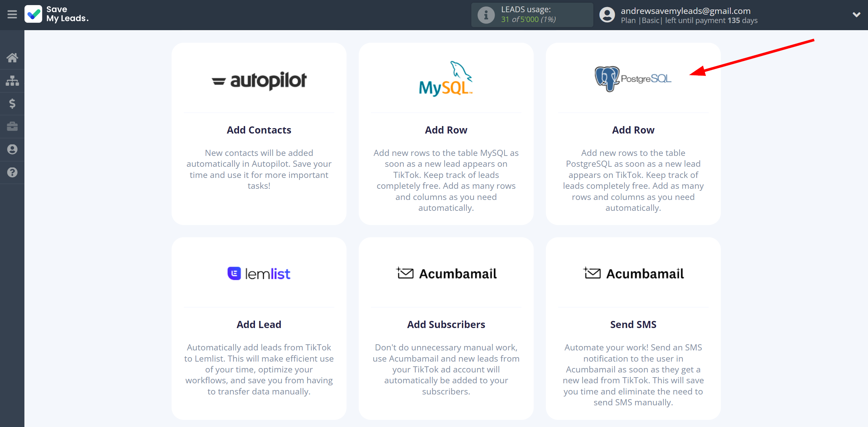868x427 pixels.
Task: Click the Add Subscribers description text
Action: click(x=446, y=369)
